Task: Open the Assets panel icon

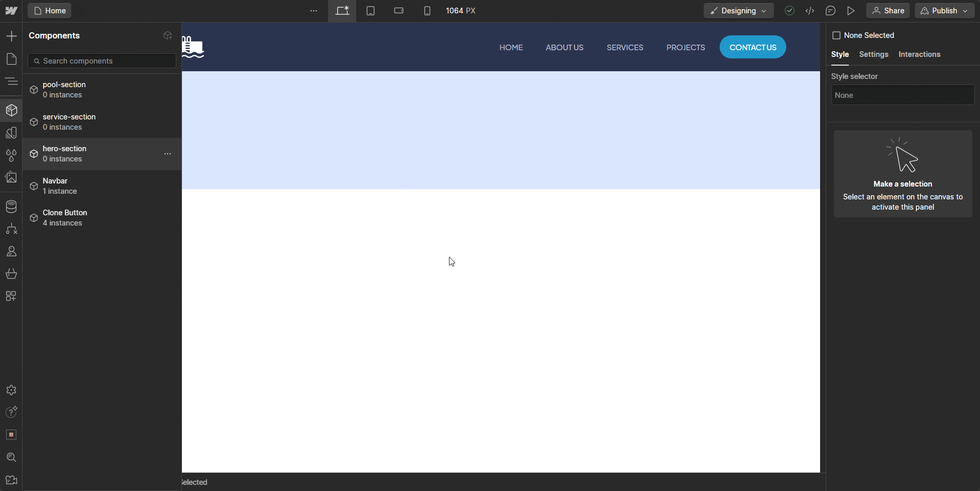Action: coord(11,177)
